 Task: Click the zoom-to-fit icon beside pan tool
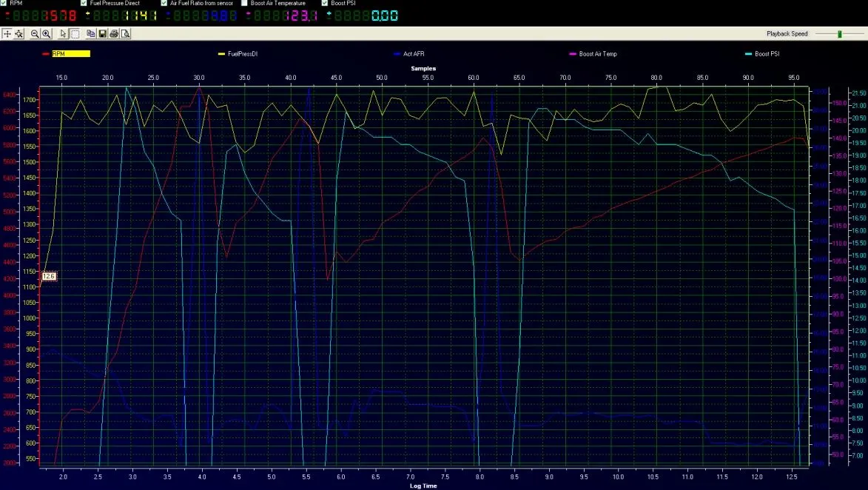19,34
